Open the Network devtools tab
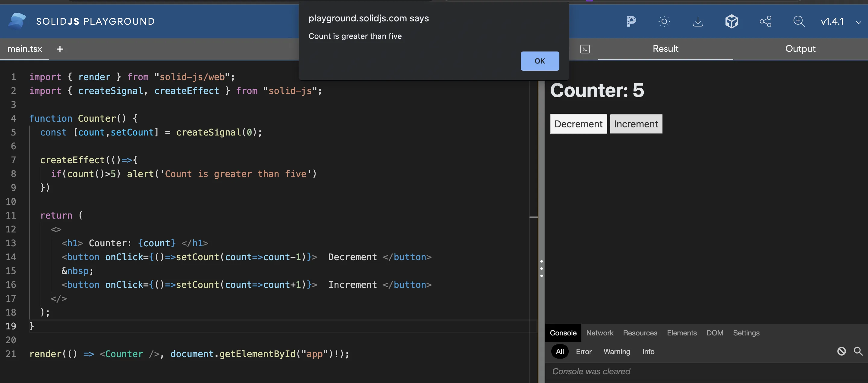Image resolution: width=868 pixels, height=383 pixels. pos(599,333)
